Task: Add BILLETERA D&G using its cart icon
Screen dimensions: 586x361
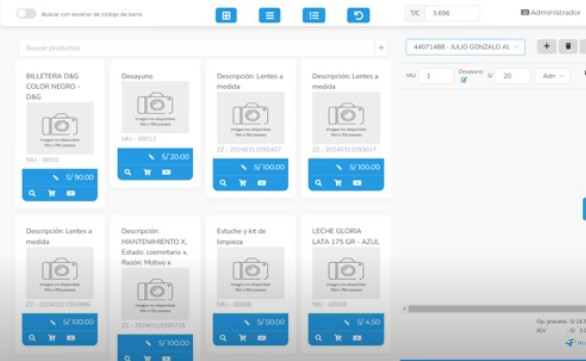Action: click(52, 193)
